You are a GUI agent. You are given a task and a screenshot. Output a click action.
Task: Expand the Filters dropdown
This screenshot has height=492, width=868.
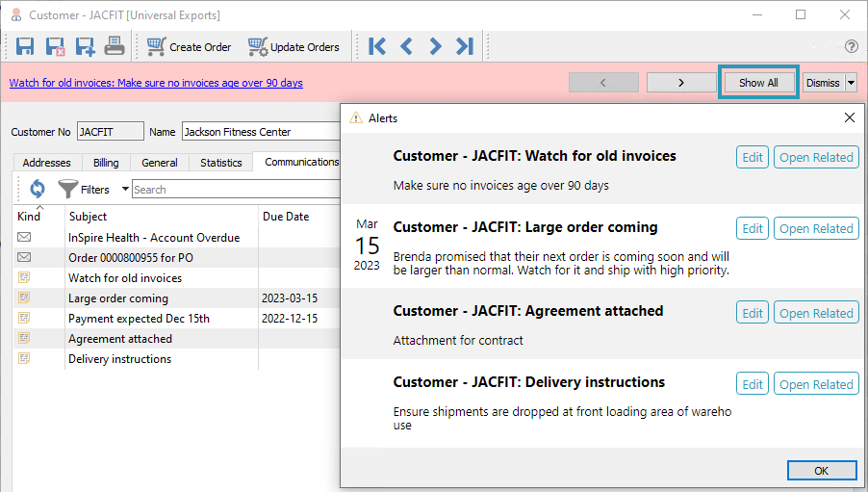(x=124, y=190)
